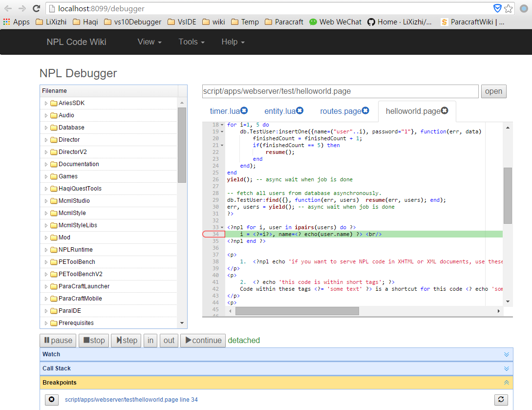Switch to the helloworld.page tab
Screen dimensions: 532x410
(413, 110)
